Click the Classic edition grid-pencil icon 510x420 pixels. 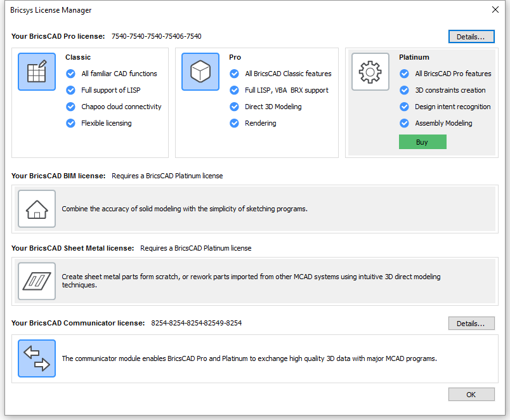(37, 72)
